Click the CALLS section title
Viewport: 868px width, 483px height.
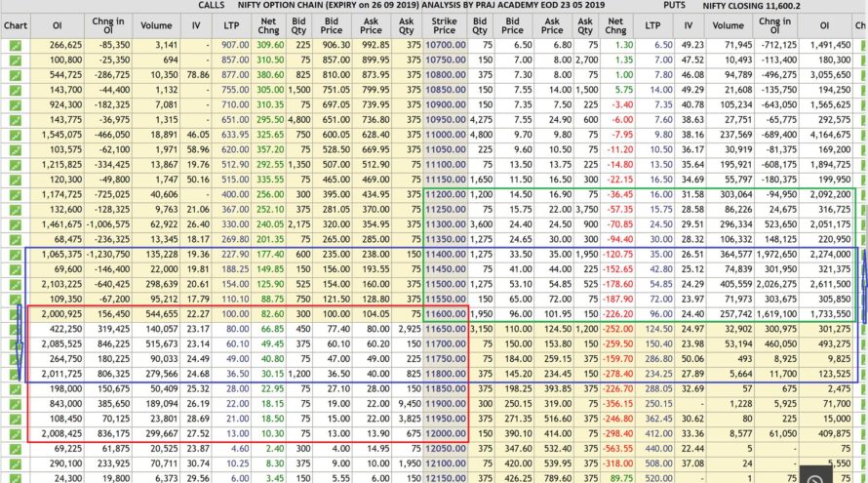[x=212, y=5]
